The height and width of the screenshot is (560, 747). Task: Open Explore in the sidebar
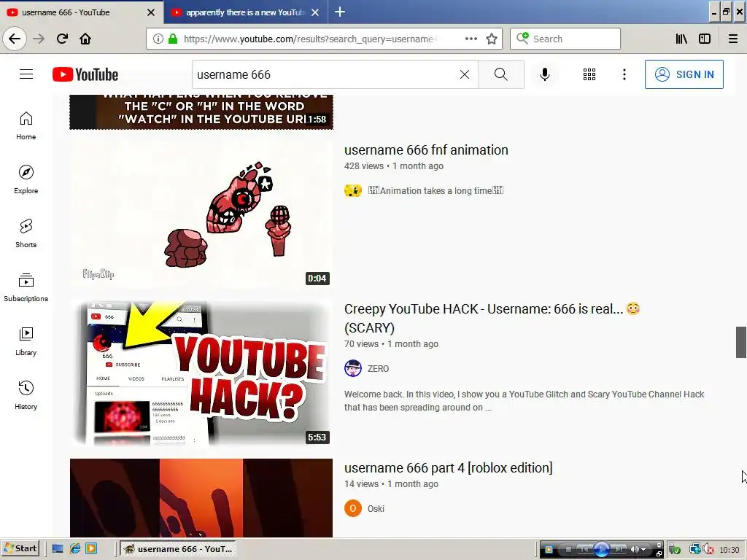click(x=26, y=179)
